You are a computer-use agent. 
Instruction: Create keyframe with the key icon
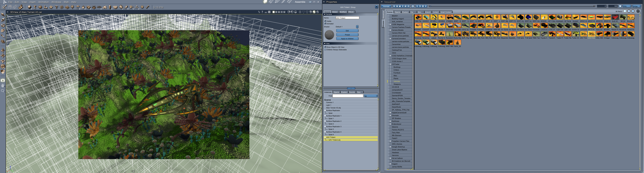(420, 6)
